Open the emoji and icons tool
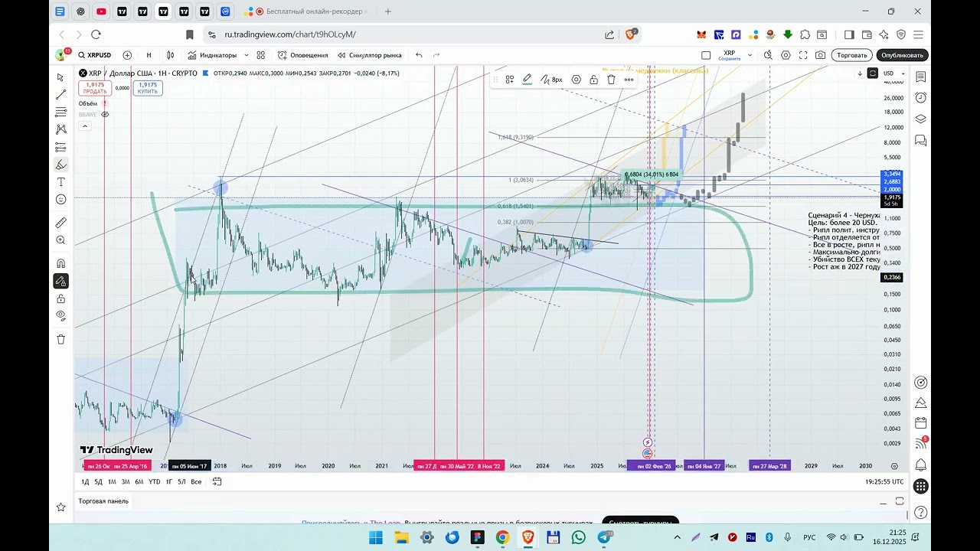 pos(60,200)
